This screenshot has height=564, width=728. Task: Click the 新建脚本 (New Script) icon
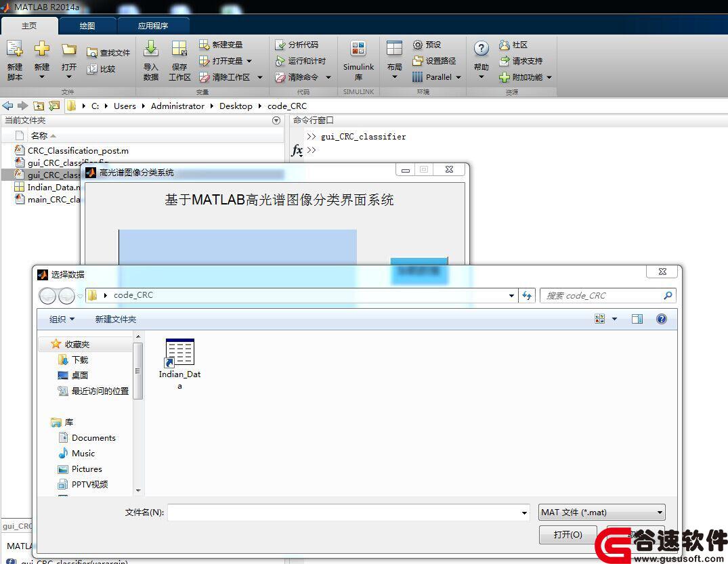point(15,49)
